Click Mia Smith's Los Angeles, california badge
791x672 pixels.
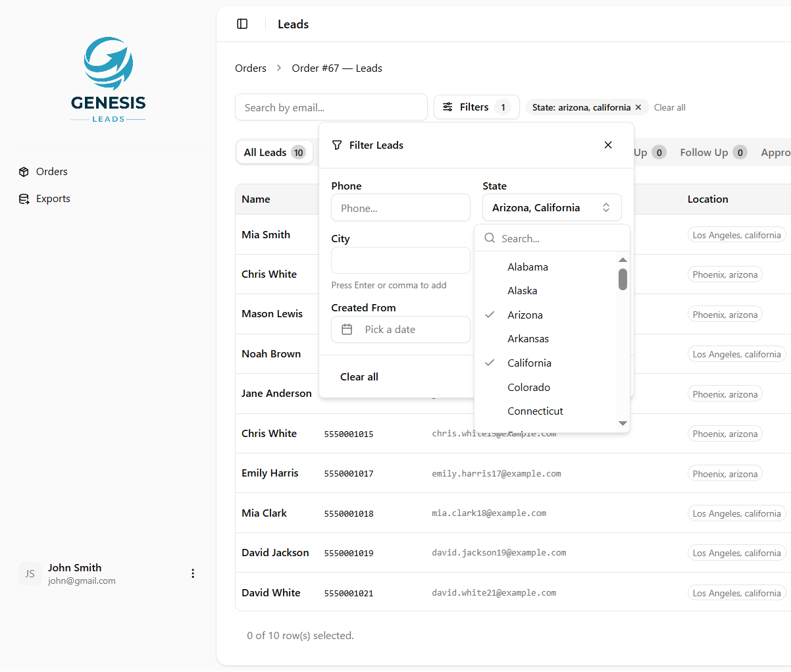pyautogui.click(x=736, y=235)
